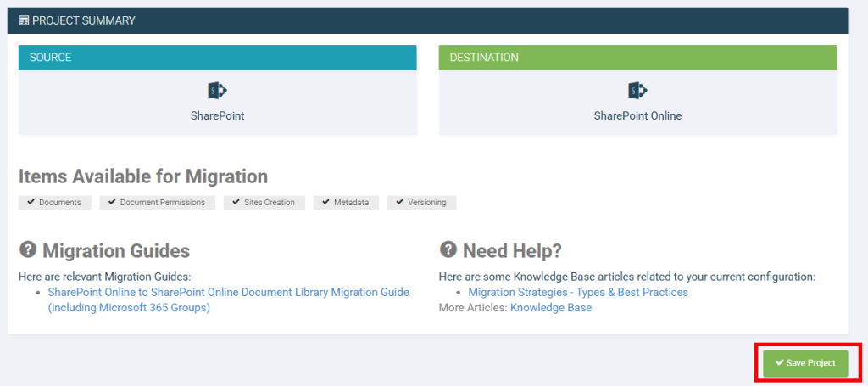Click the 'Need Help?' heading text
Screen dimensions: 868x386
coord(513,251)
